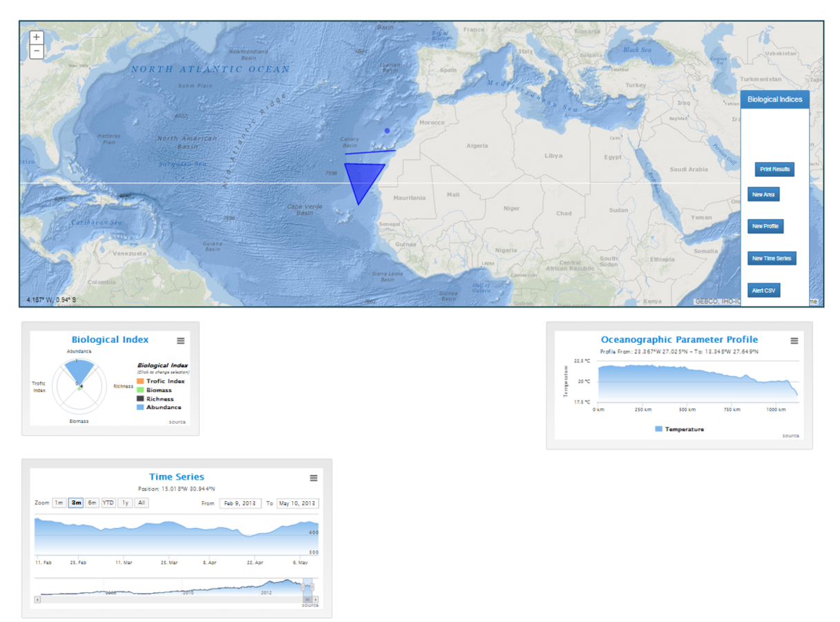This screenshot has height=622, width=840.
Task: Click the Oceanographic Parameter Profile title
Action: [x=679, y=339]
